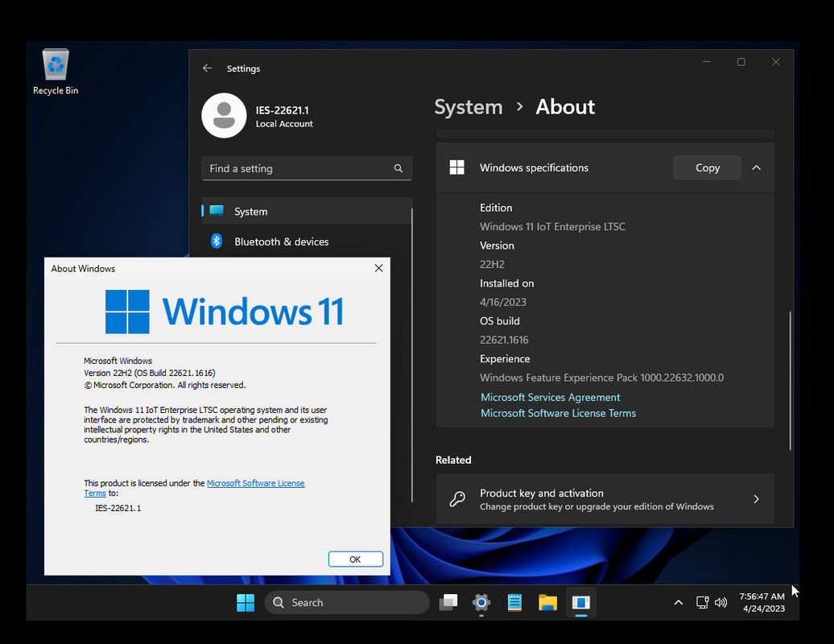Viewport: 834px width, 644px height.
Task: Open the clock showing 7:56:47 AM
Action: pyautogui.click(x=762, y=602)
